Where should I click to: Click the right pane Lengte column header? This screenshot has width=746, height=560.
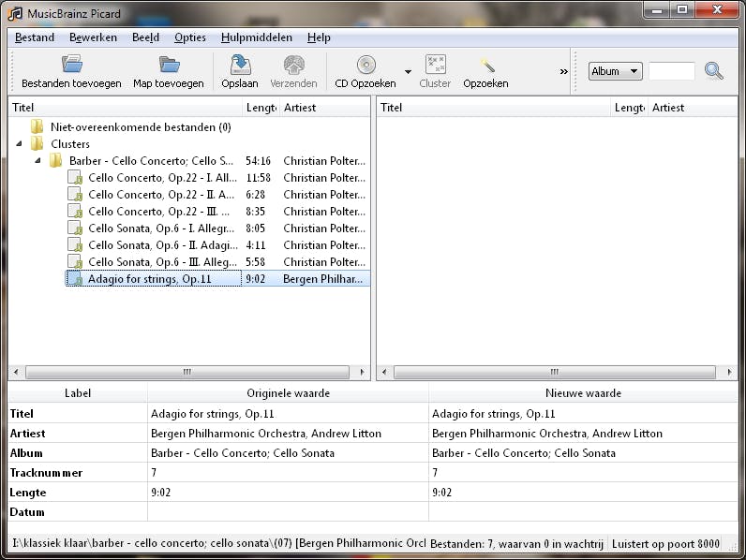(x=630, y=108)
